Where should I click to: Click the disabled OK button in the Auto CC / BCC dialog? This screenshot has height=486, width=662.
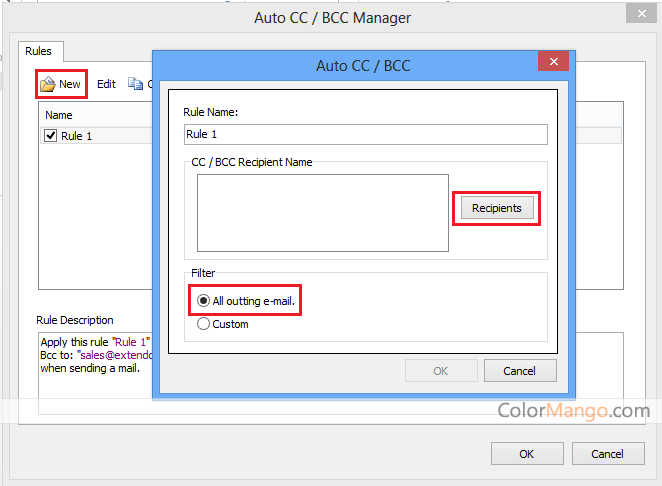click(440, 371)
